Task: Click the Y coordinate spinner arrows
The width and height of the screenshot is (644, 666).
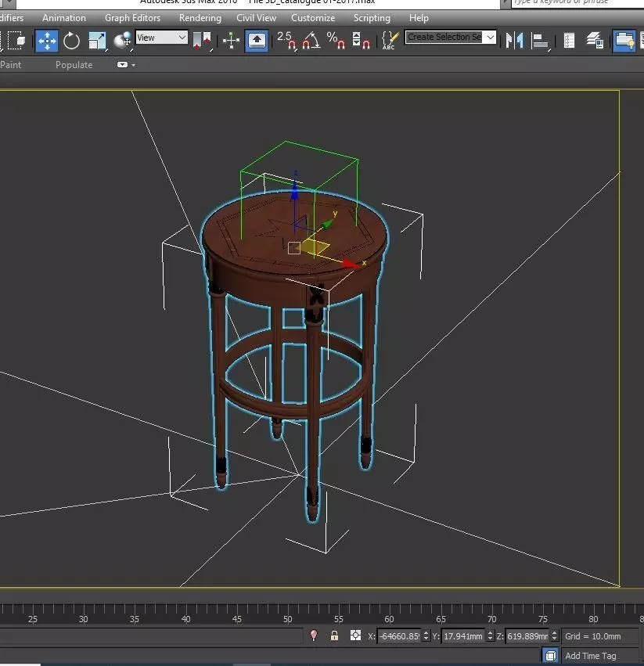Action: [x=490, y=635]
